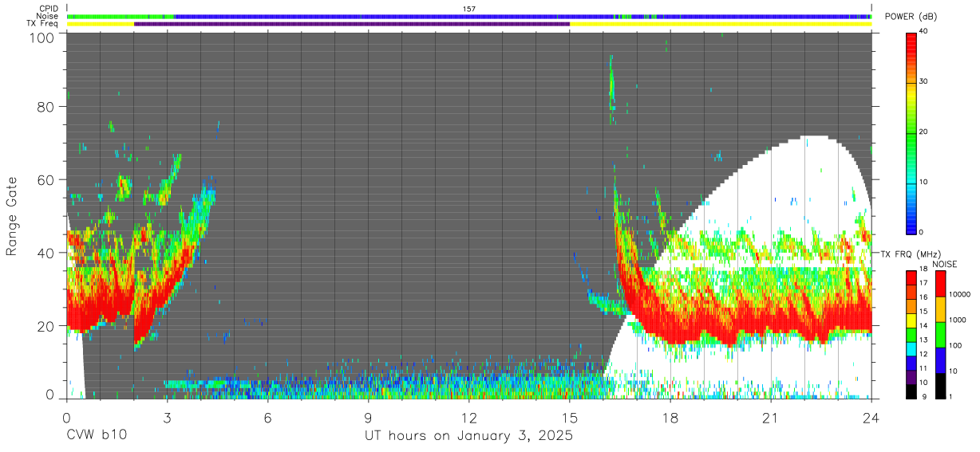This screenshot has width=980, height=452.
Task: Click the 80 tick on Range Gate axis
Action: (46, 107)
